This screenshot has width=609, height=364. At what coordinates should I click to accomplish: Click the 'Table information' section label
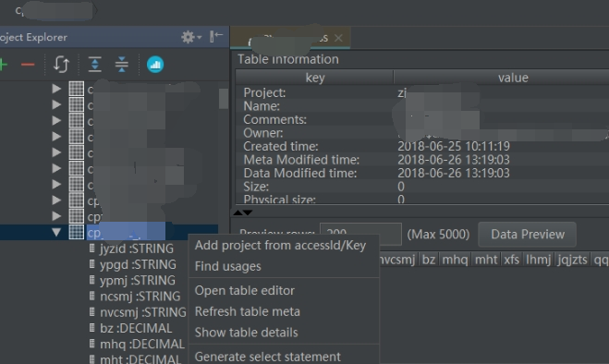288,59
